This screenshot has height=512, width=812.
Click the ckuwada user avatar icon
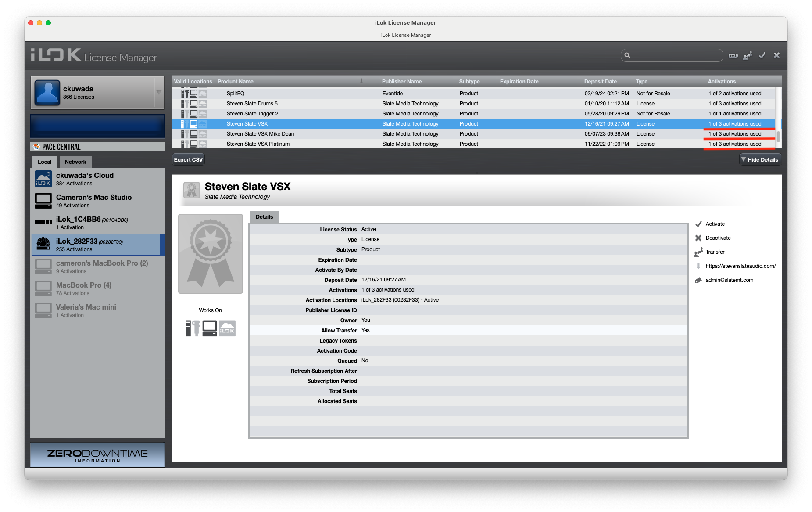tap(47, 93)
